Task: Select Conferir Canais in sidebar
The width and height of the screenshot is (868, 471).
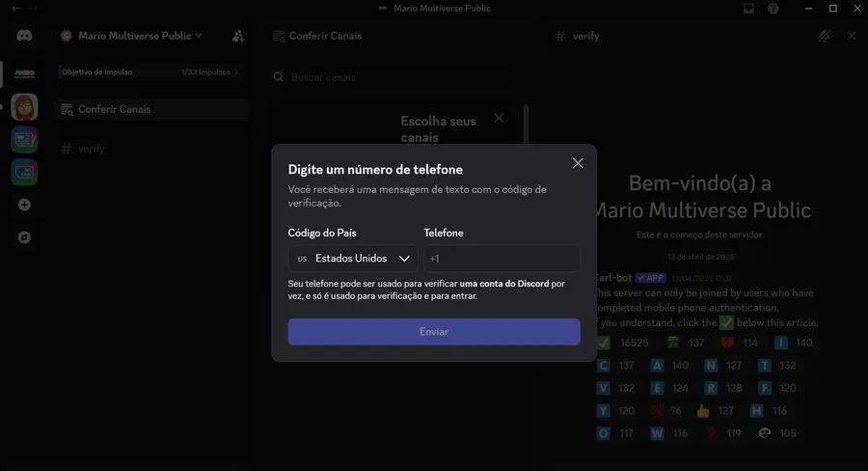Action: 151,109
